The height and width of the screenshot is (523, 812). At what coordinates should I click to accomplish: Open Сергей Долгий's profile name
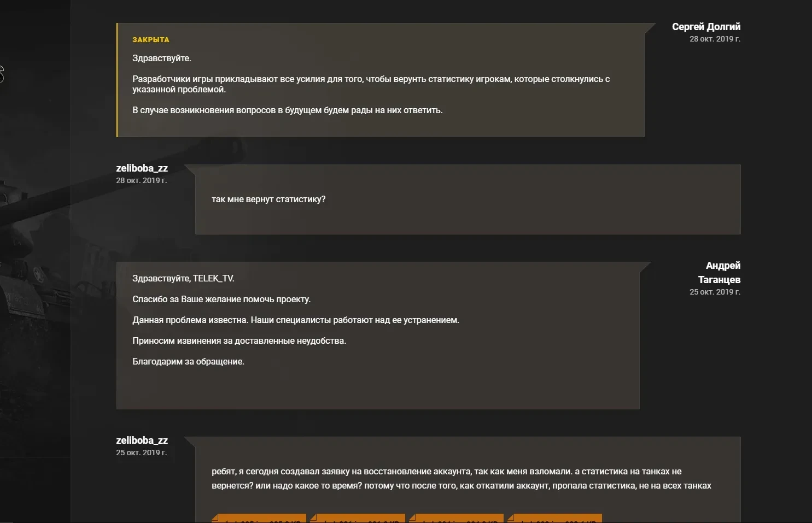[x=706, y=27]
